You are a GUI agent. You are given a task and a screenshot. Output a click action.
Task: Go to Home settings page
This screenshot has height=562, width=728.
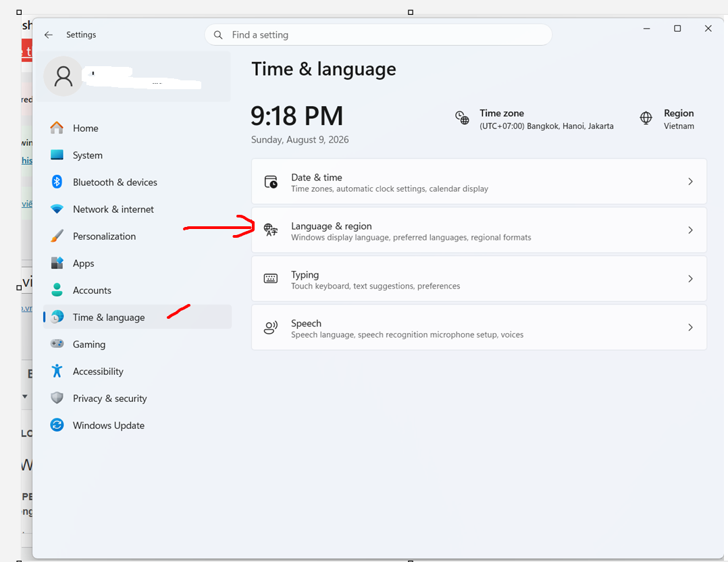[x=138, y=128]
